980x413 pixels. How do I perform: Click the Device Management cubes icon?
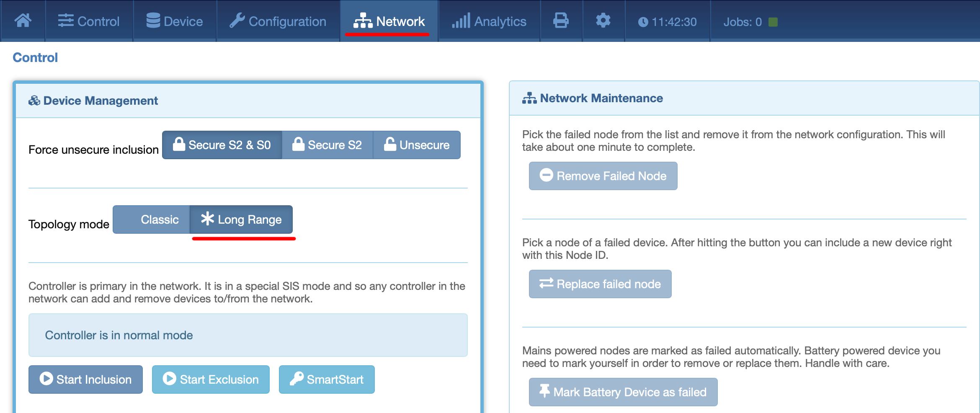point(34,101)
